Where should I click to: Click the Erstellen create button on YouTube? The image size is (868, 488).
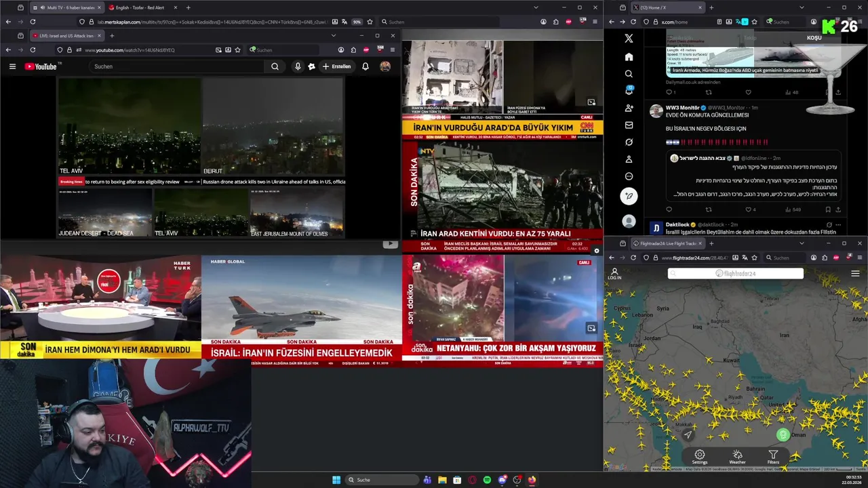point(337,66)
